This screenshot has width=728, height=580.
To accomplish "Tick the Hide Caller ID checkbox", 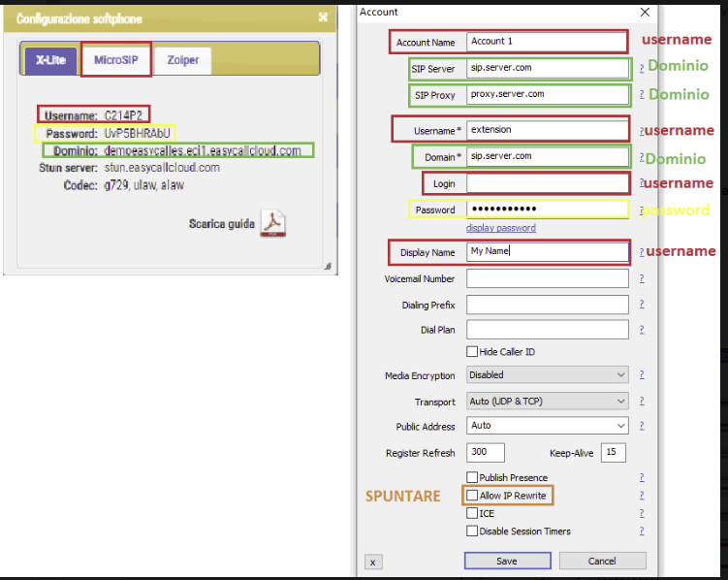I will pyautogui.click(x=472, y=351).
